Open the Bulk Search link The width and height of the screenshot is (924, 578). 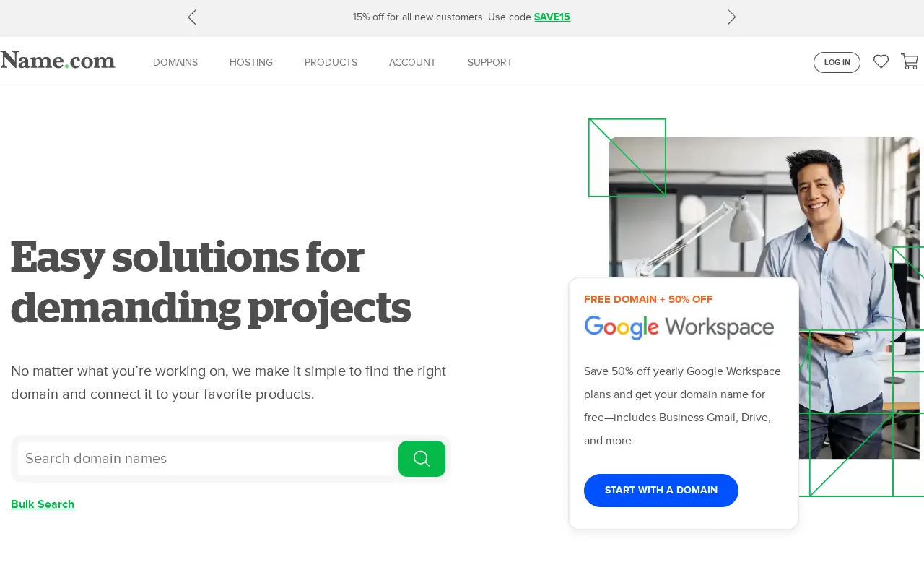pos(43,504)
